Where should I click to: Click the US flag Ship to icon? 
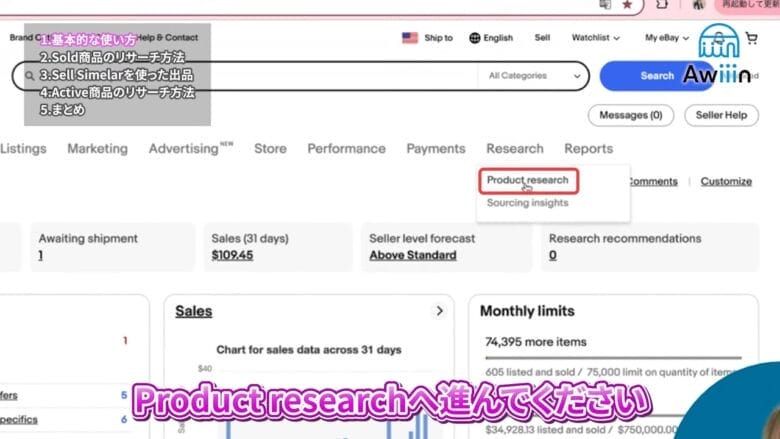click(x=410, y=38)
